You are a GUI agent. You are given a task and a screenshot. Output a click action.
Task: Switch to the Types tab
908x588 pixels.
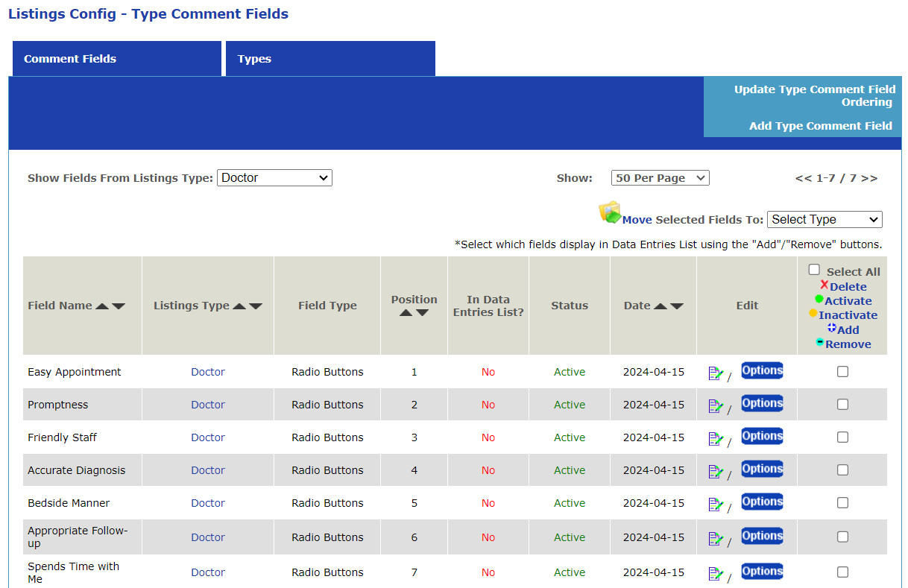click(x=330, y=59)
